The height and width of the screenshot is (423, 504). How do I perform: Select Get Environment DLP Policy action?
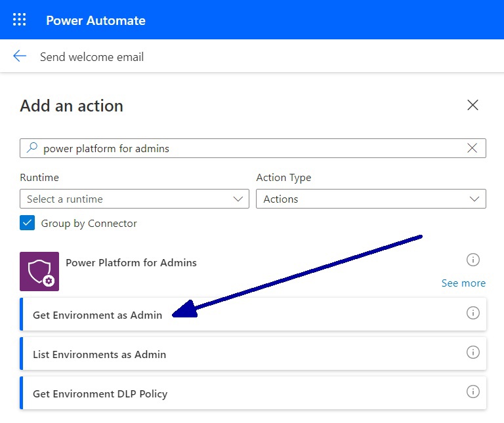pos(253,393)
